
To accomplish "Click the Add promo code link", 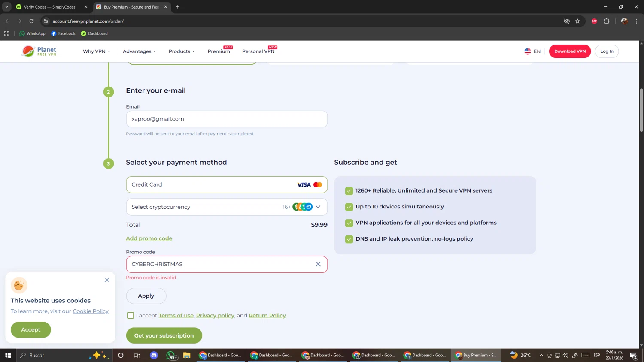I will click(x=149, y=238).
